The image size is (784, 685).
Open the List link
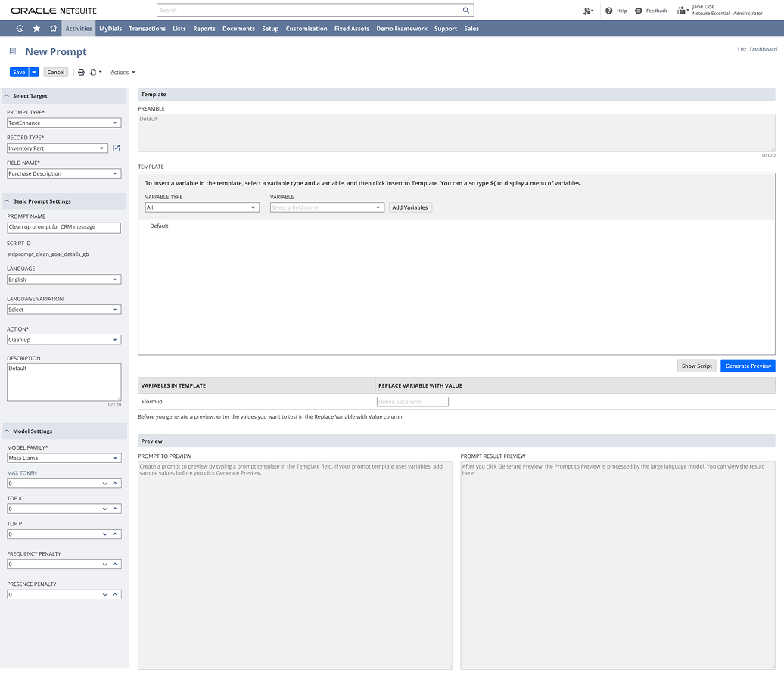742,49
